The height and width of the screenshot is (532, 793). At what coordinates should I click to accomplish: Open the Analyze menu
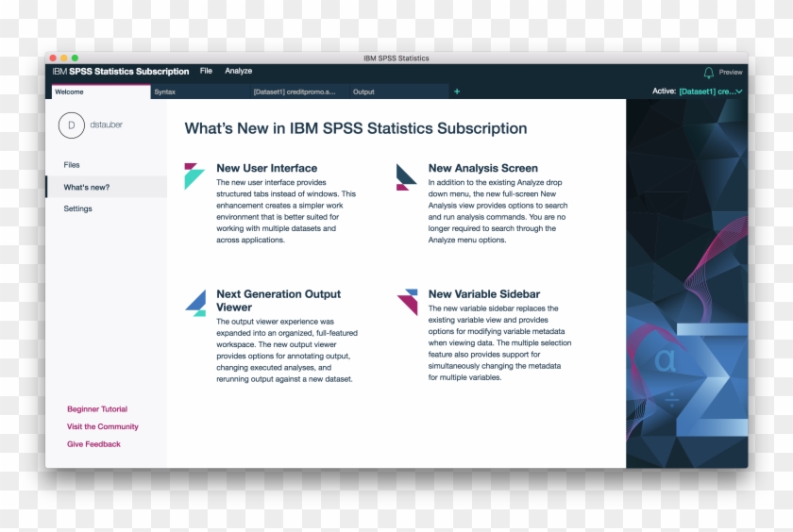(238, 71)
